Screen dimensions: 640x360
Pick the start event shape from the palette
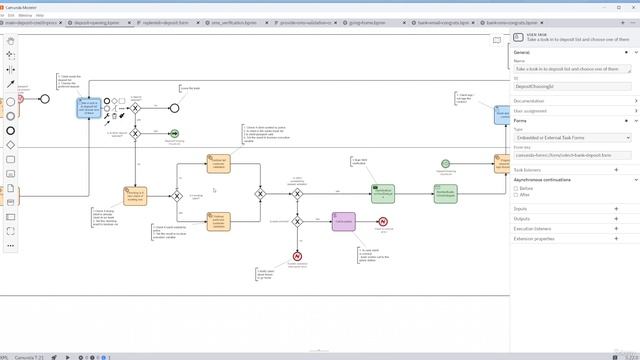coord(11,102)
